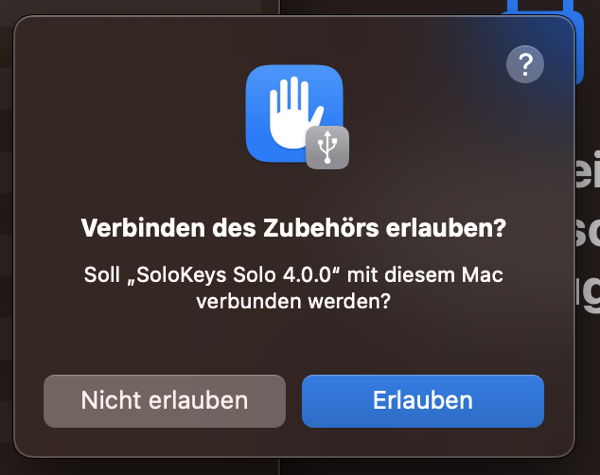The width and height of the screenshot is (600, 475).
Task: Choose Nicht erlauben to deny the connection
Action: (x=165, y=401)
